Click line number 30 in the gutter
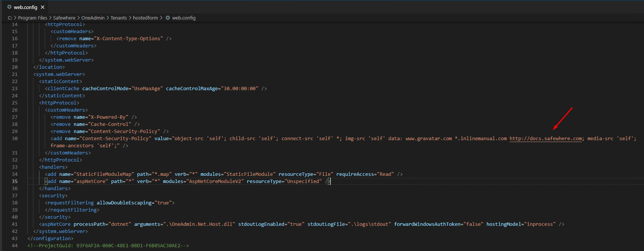The height and width of the screenshot is (251, 644). (x=15, y=139)
